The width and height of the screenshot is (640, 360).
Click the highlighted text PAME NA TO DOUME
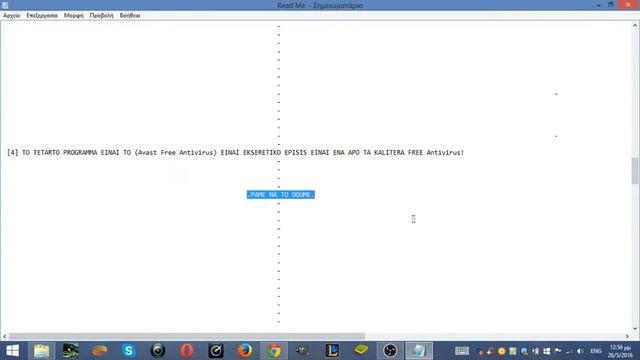tap(281, 195)
